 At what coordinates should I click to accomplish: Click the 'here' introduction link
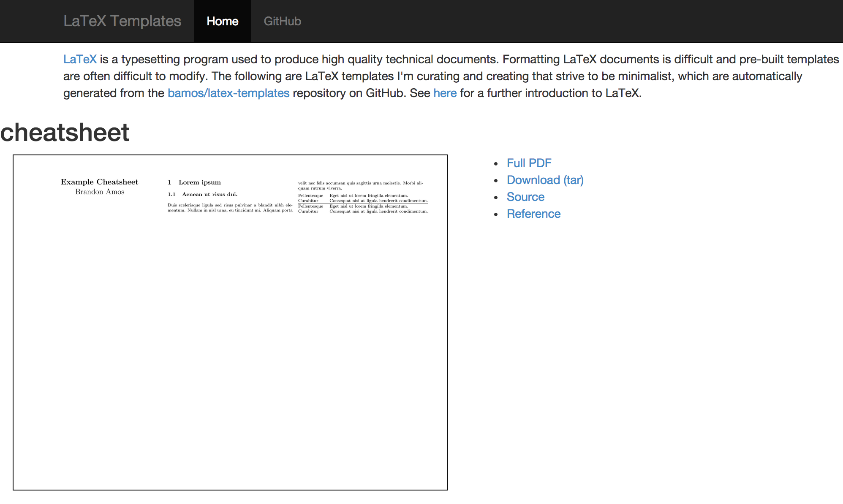pos(445,93)
